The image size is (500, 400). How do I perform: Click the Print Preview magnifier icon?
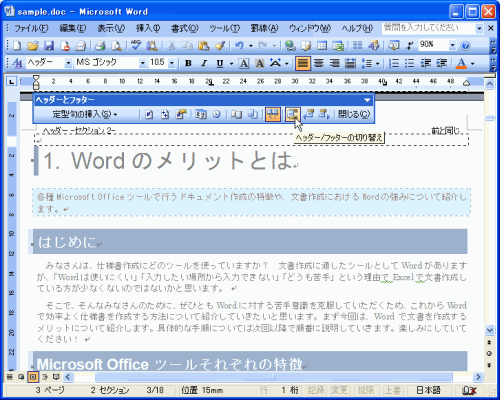116,45
